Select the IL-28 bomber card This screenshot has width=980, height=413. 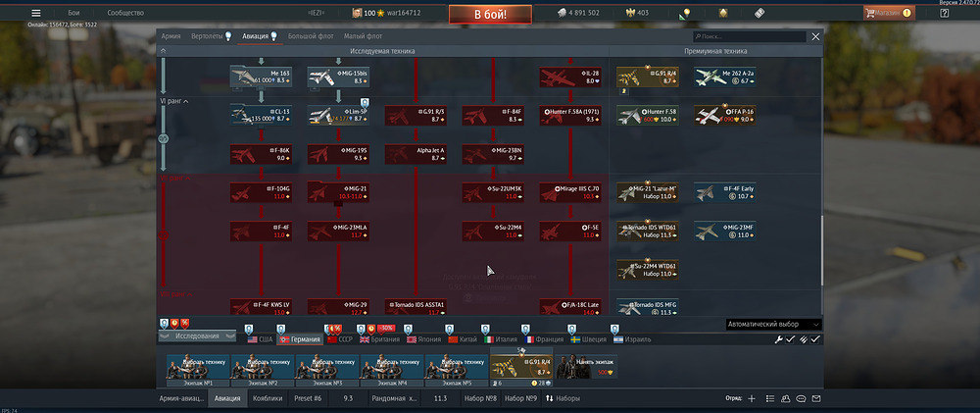click(570, 77)
